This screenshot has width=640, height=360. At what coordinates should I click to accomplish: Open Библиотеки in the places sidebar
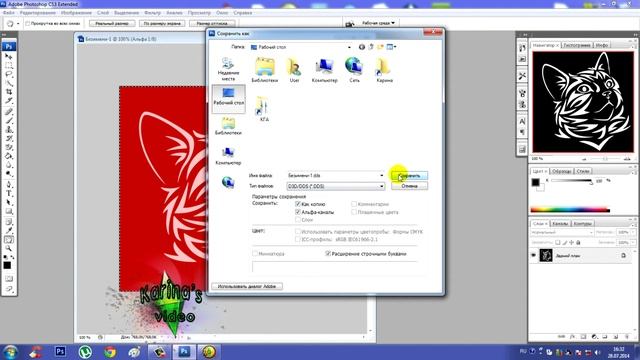point(228,126)
